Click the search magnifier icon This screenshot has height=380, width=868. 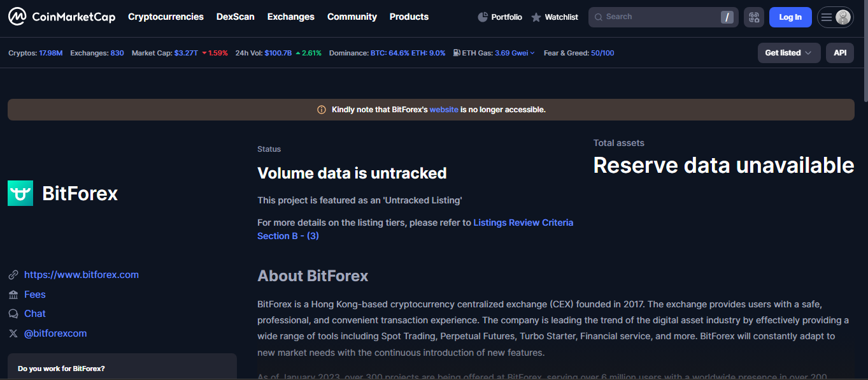point(599,17)
